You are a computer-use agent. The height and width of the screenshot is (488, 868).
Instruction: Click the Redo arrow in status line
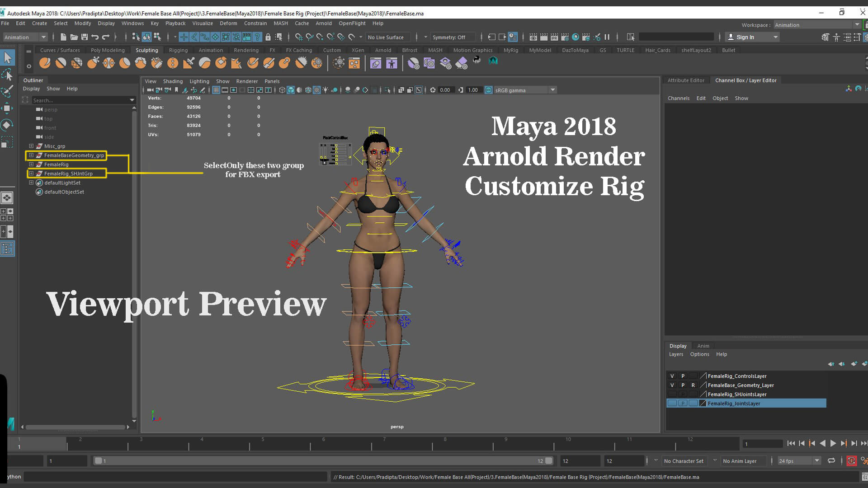tap(106, 37)
